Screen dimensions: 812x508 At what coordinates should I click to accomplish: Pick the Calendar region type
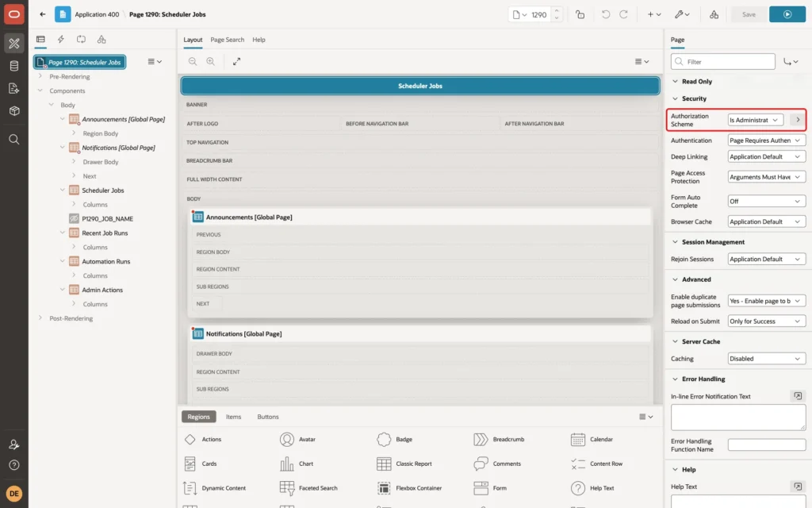coord(592,439)
